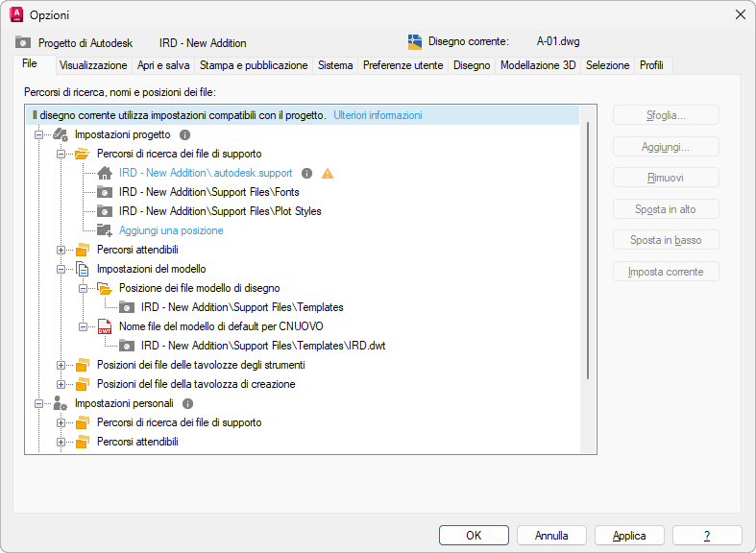The height and width of the screenshot is (553, 756).
Task: Close the Opzioni dialog
Action: pos(741,15)
